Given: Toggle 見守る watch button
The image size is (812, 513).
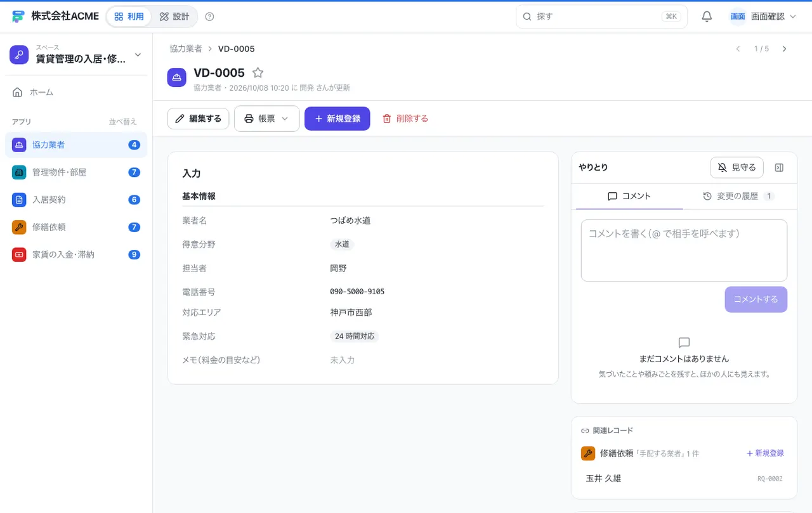Looking at the screenshot, I should coord(737,167).
